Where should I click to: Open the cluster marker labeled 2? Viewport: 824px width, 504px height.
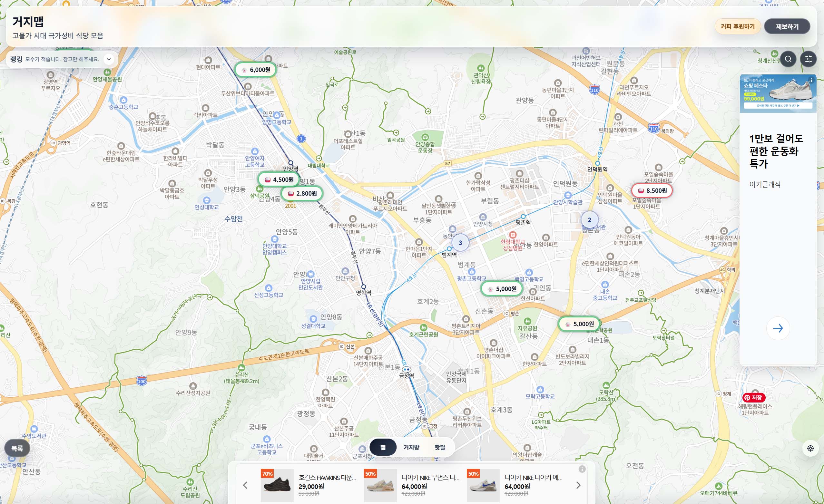click(589, 220)
